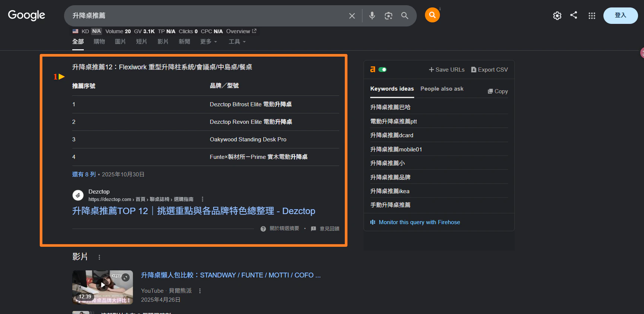This screenshot has width=644, height=314.
Task: Switch to the 圖片 tab
Action: coord(120,41)
